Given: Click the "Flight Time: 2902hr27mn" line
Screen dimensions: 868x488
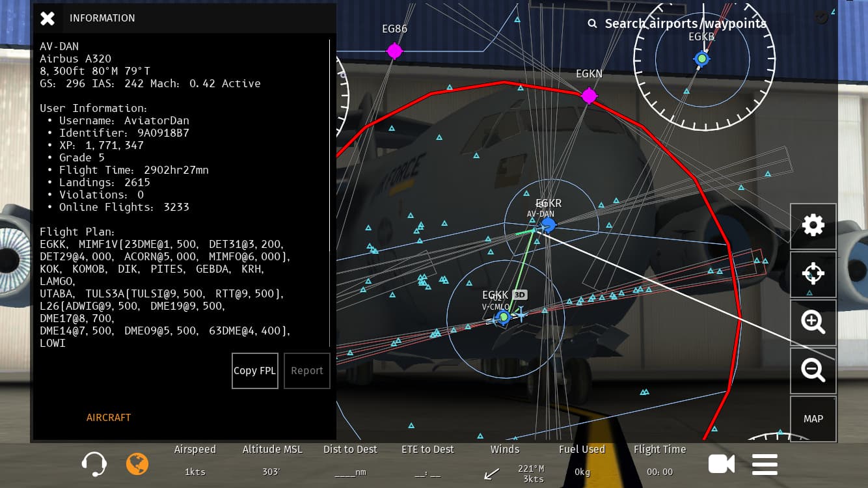Looking at the screenshot, I should coord(134,170).
